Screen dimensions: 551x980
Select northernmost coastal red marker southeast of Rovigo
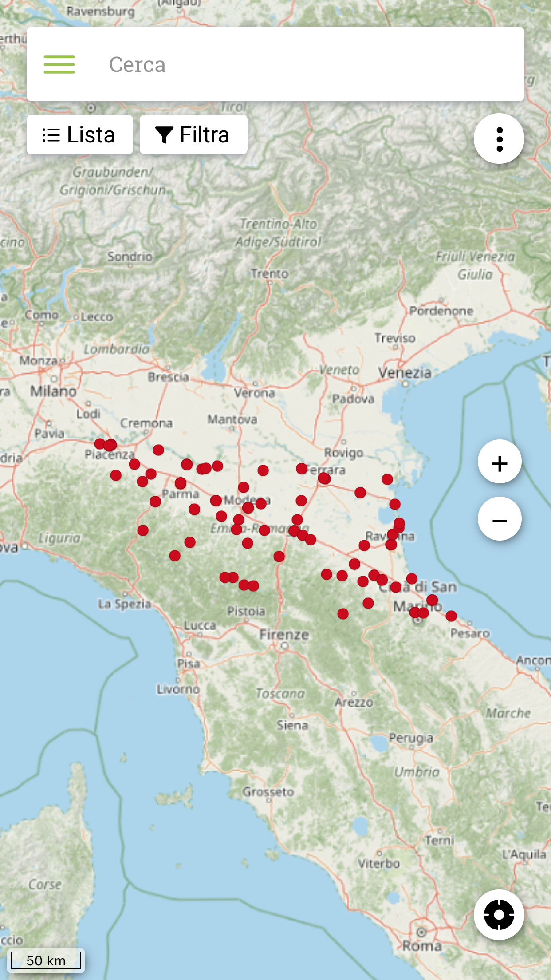coord(387,479)
